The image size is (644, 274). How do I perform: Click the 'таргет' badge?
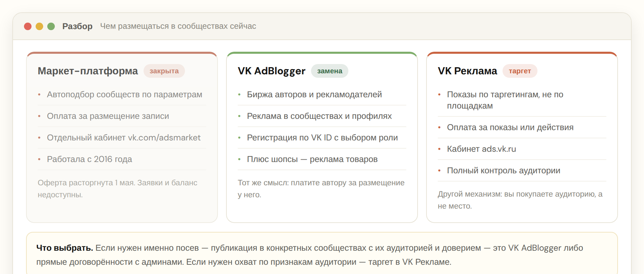(520, 71)
